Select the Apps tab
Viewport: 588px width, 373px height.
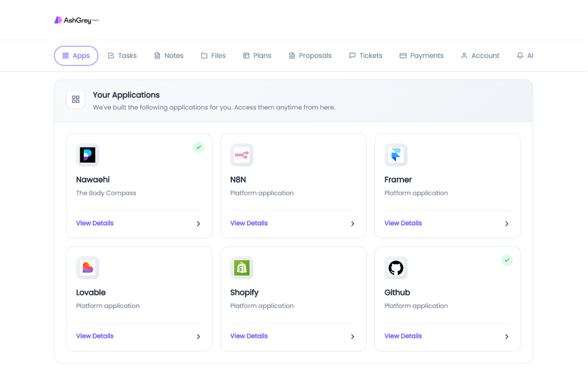[x=76, y=56]
